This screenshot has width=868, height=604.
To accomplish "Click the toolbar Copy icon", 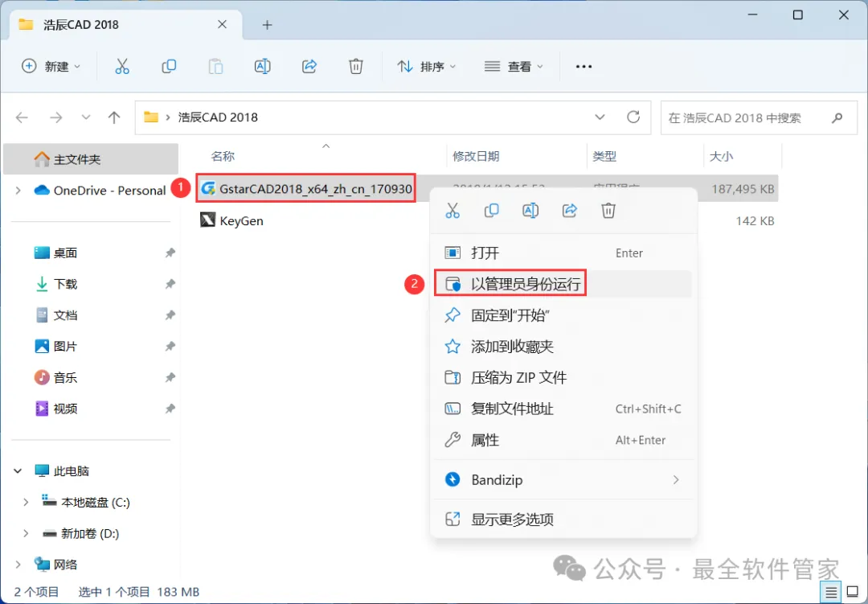I will pos(169,67).
